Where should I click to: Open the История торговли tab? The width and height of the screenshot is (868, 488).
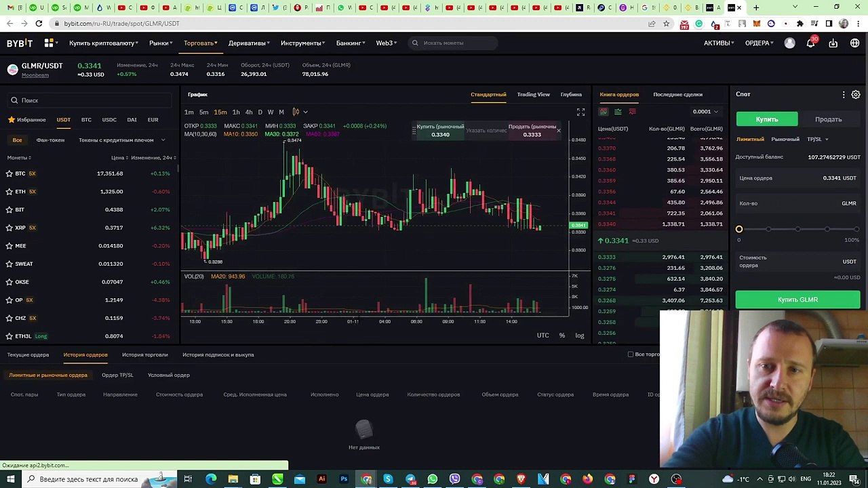[x=145, y=354]
